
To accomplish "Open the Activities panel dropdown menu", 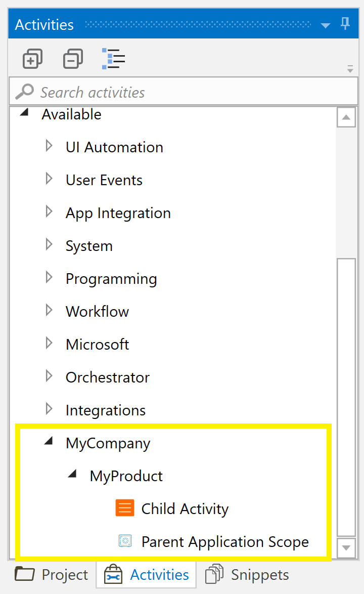I will pos(325,24).
